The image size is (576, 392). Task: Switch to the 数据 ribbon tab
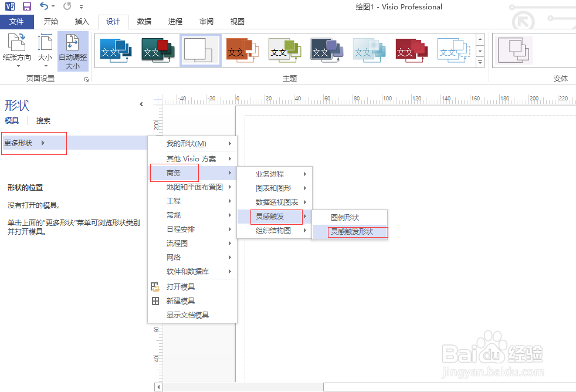(x=144, y=22)
